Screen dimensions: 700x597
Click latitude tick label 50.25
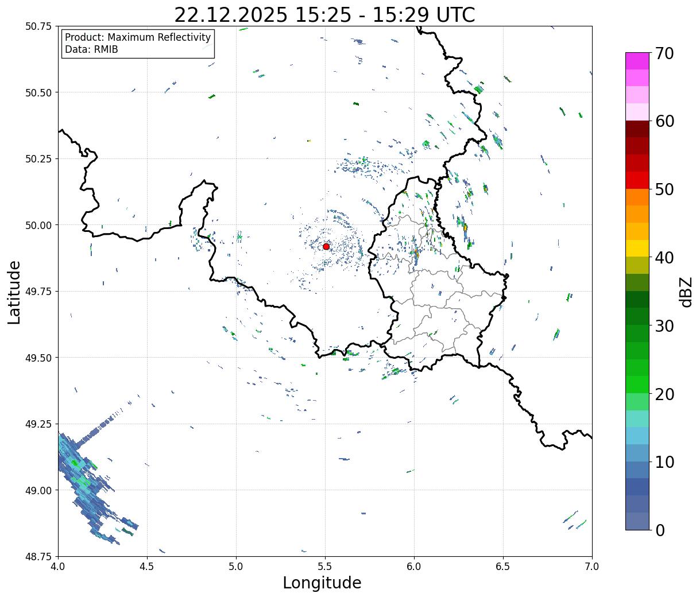point(38,159)
